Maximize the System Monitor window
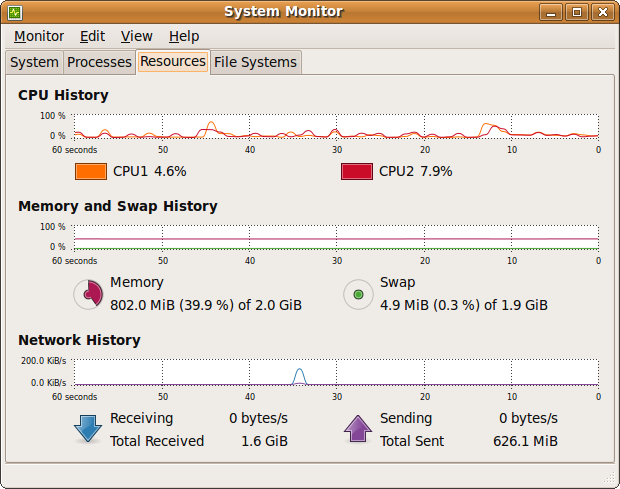This screenshot has width=620, height=489. pos(577,12)
